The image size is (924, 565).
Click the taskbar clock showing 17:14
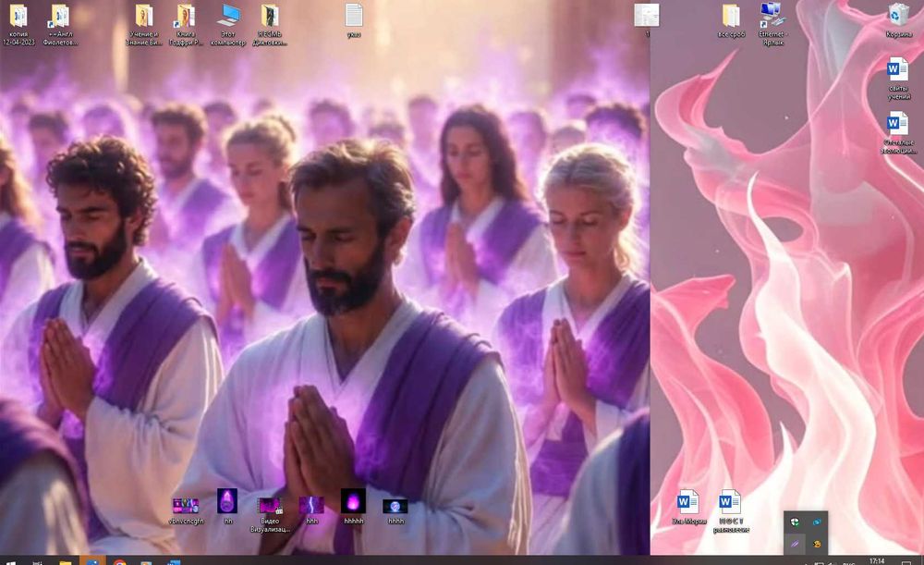point(877,561)
